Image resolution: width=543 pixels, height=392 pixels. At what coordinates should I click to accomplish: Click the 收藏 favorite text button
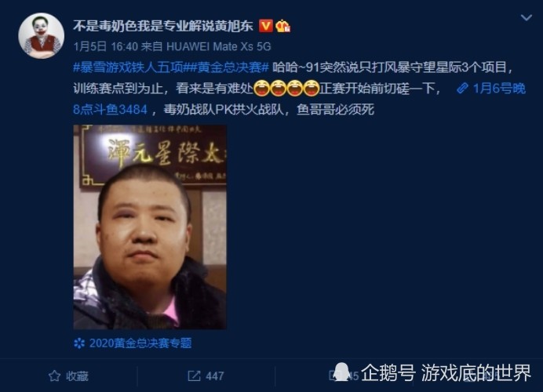[77, 376]
